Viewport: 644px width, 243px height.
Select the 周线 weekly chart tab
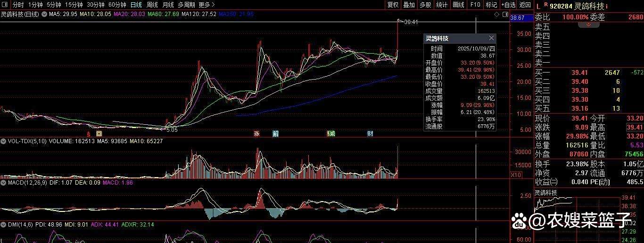coord(152,5)
